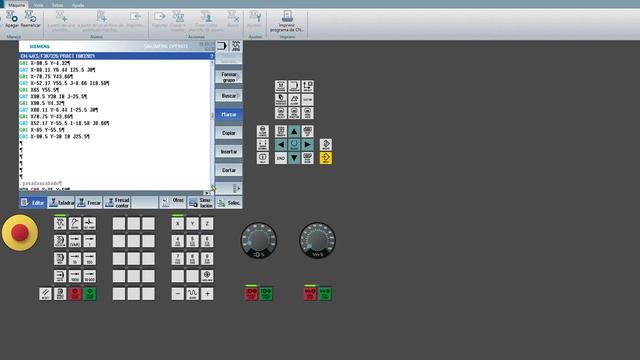Activate TEACH IN mode key
This screenshot has height=360, width=640.
click(60, 241)
